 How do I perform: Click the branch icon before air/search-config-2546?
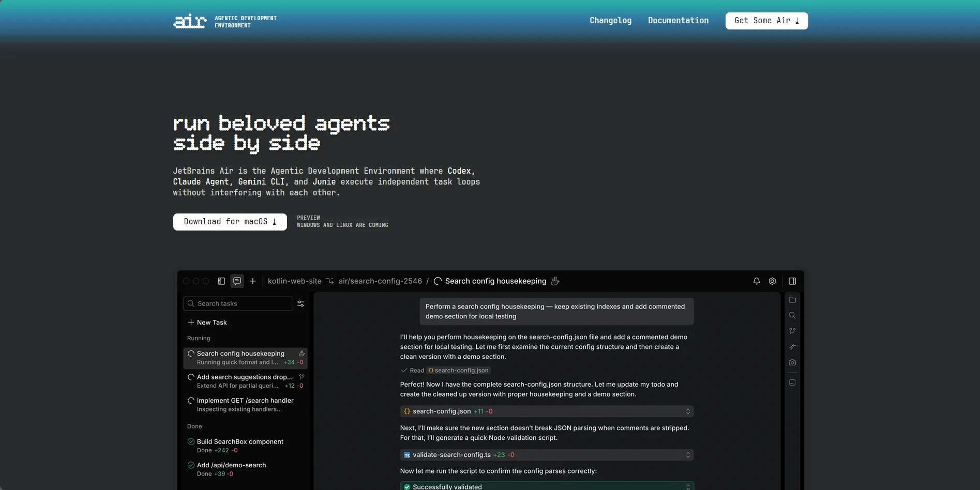pyautogui.click(x=330, y=281)
